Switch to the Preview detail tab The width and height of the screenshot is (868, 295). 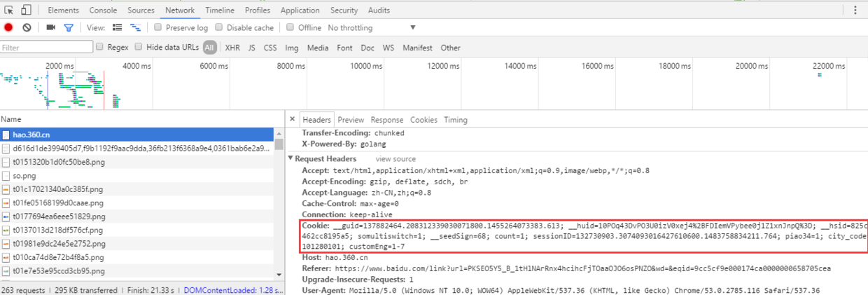[x=351, y=120]
